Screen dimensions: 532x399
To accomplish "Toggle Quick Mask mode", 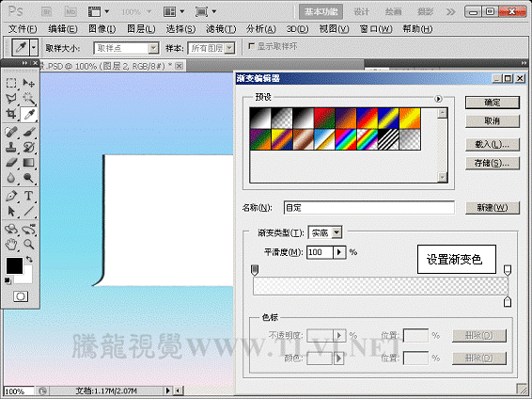I will [x=21, y=296].
